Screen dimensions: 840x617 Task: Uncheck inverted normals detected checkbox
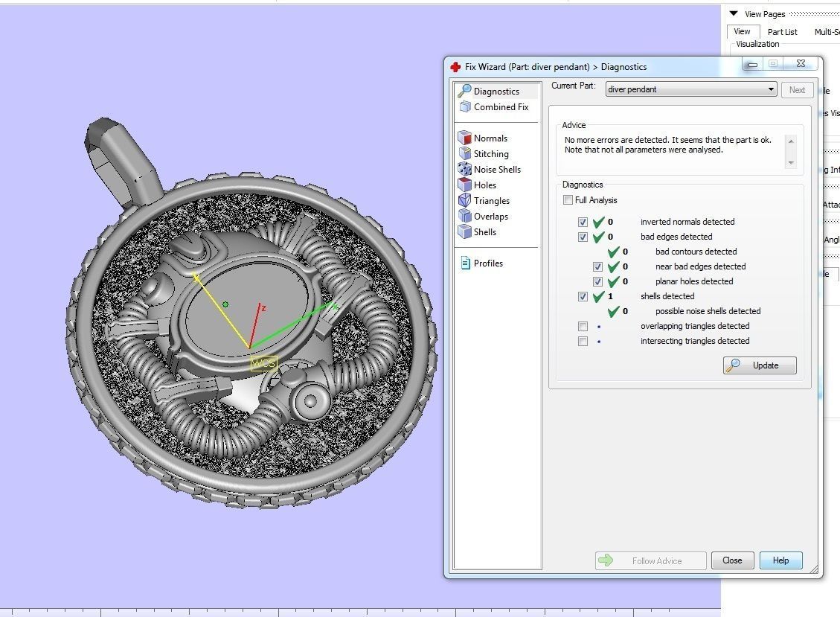click(583, 222)
